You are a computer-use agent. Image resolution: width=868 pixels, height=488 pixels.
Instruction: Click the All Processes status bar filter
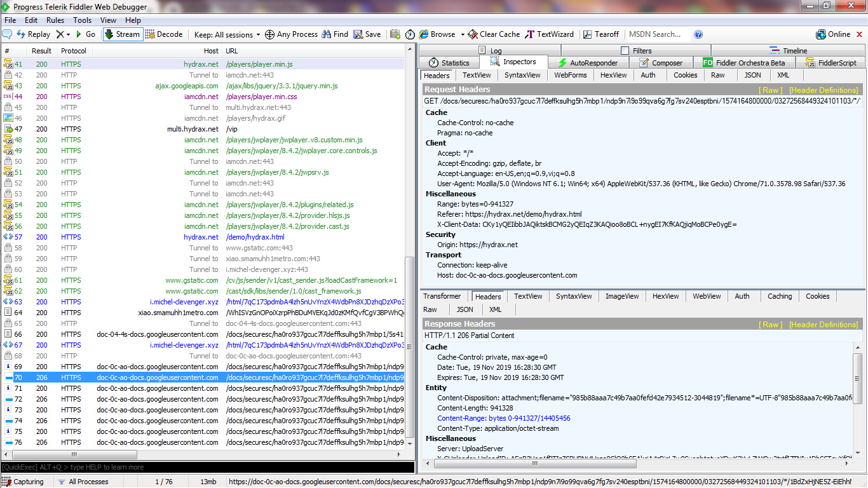83,482
